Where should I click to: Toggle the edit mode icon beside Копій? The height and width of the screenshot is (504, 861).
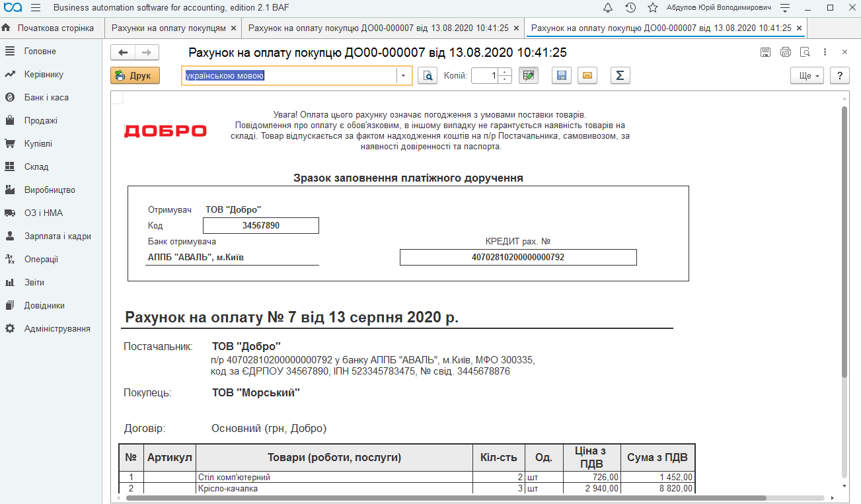tap(529, 75)
